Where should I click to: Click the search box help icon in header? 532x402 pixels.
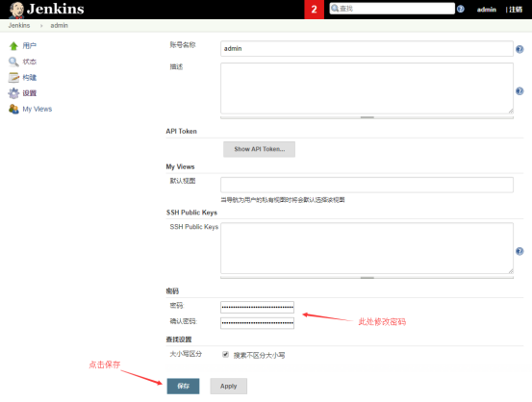tap(460, 9)
